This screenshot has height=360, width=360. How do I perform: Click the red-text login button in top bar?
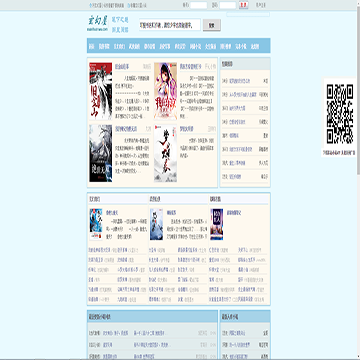(x=244, y=5)
